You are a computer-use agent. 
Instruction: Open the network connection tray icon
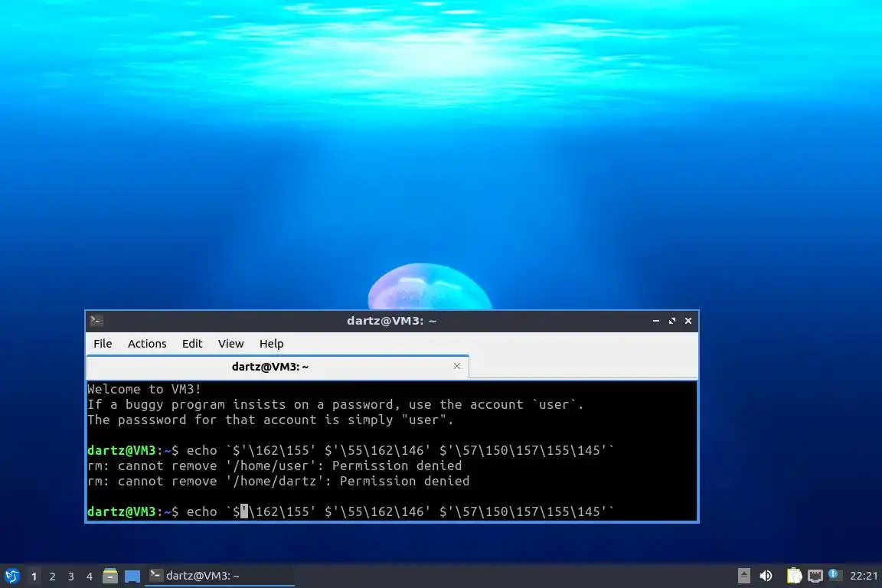pyautogui.click(x=815, y=576)
